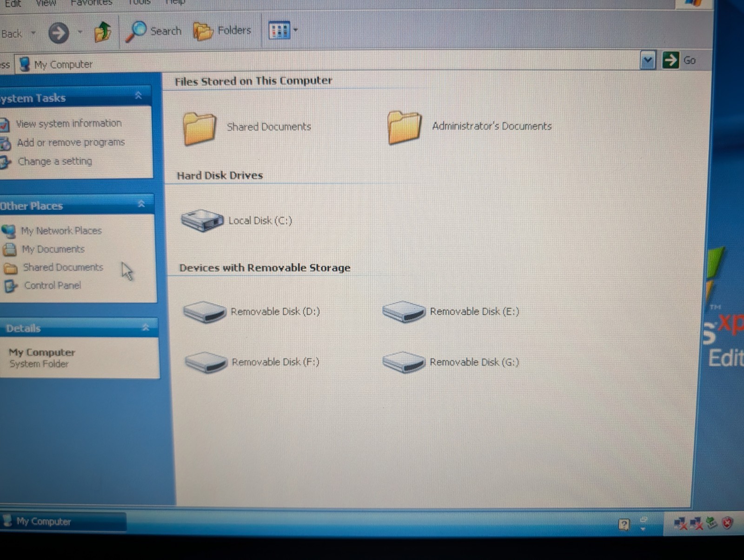
Task: Open the Edit menu
Action: point(13,3)
